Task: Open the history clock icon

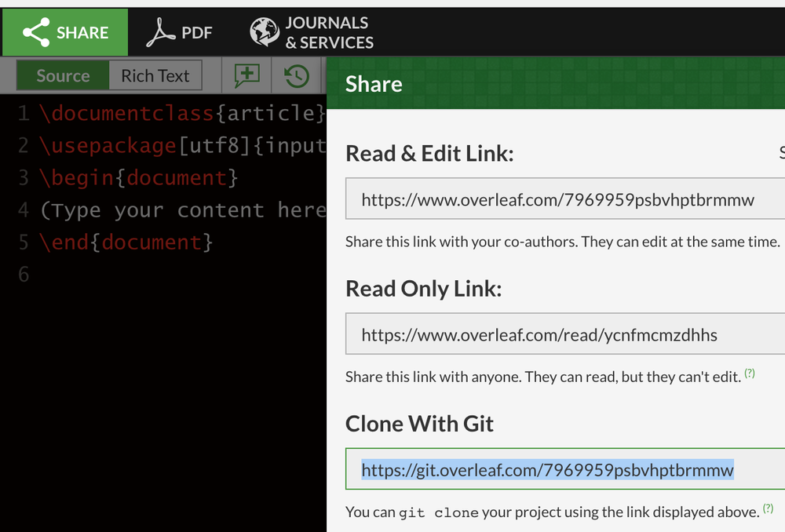Action: click(297, 76)
